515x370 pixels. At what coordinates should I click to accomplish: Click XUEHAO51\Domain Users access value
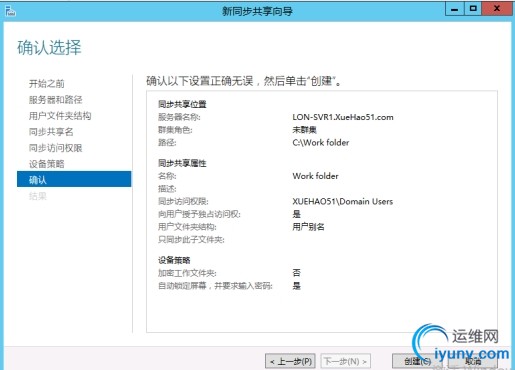click(343, 201)
